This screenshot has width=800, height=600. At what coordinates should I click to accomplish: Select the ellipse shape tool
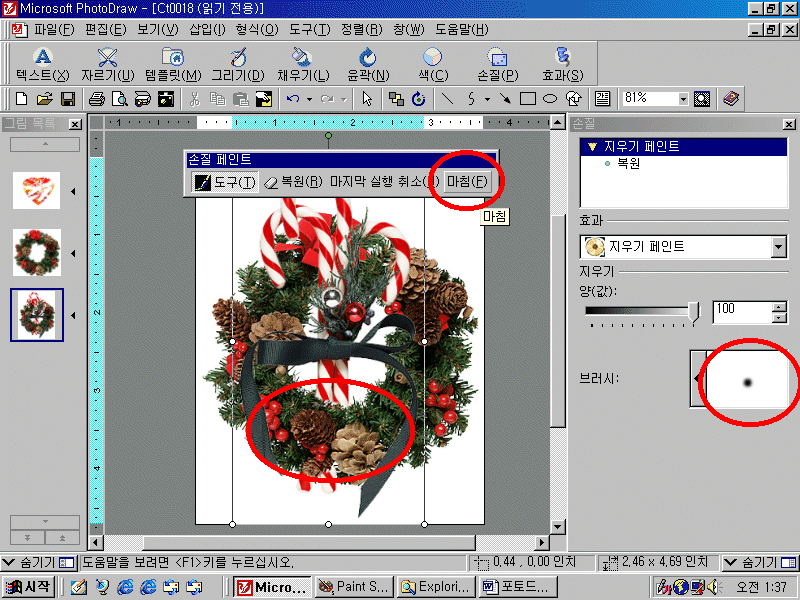tap(550, 98)
